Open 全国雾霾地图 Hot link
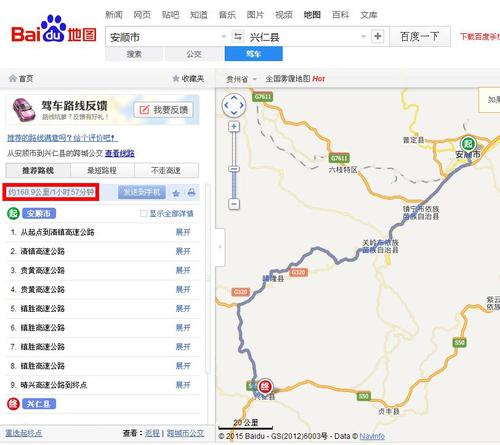Image resolution: width=500 pixels, height=445 pixels. [295, 79]
